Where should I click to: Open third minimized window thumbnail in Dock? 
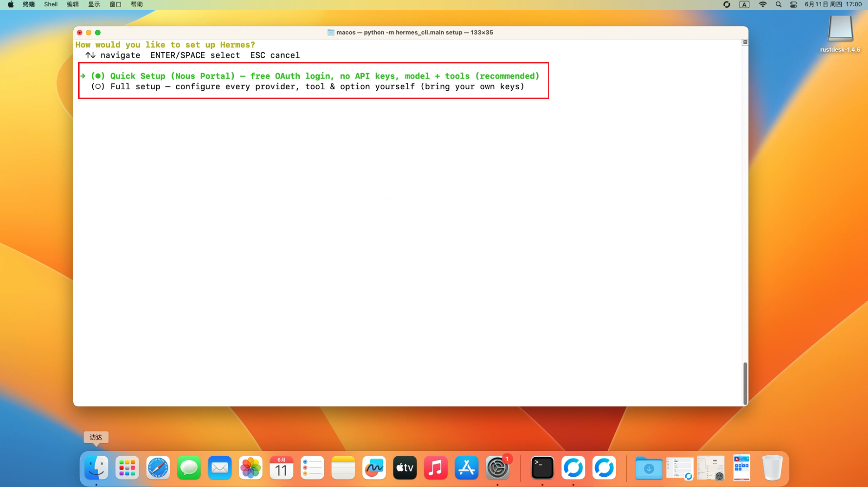[x=742, y=468]
